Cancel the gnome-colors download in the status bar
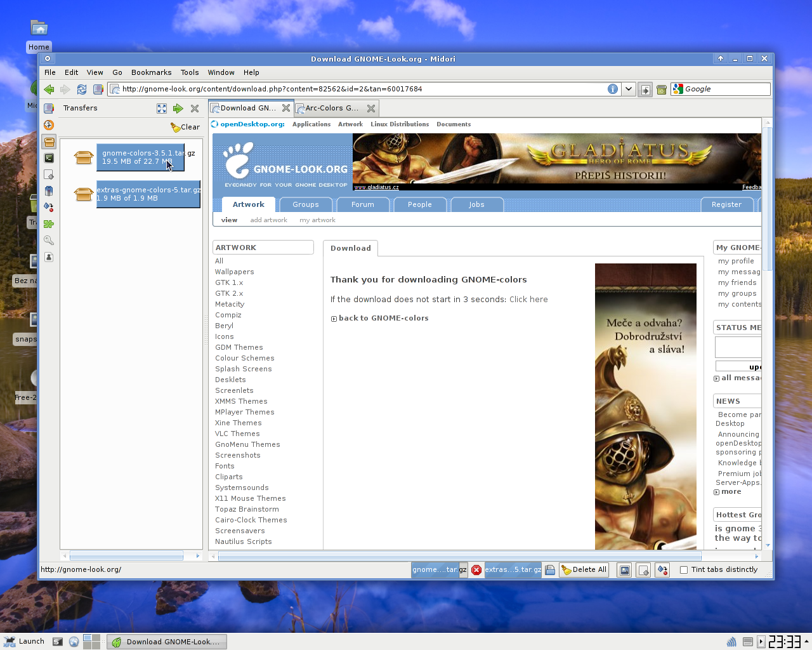This screenshot has width=812, height=650. (476, 570)
